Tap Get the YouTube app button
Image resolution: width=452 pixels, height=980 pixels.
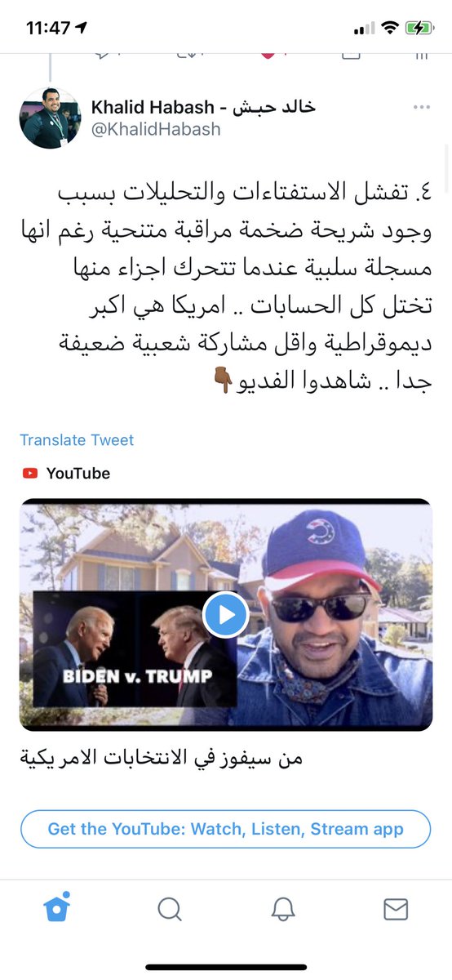226,829
